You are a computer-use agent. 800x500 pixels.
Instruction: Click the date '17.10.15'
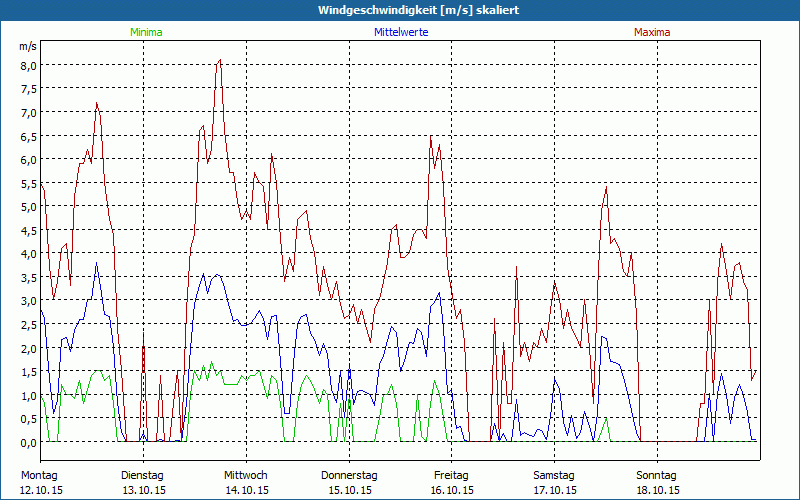[x=555, y=490]
